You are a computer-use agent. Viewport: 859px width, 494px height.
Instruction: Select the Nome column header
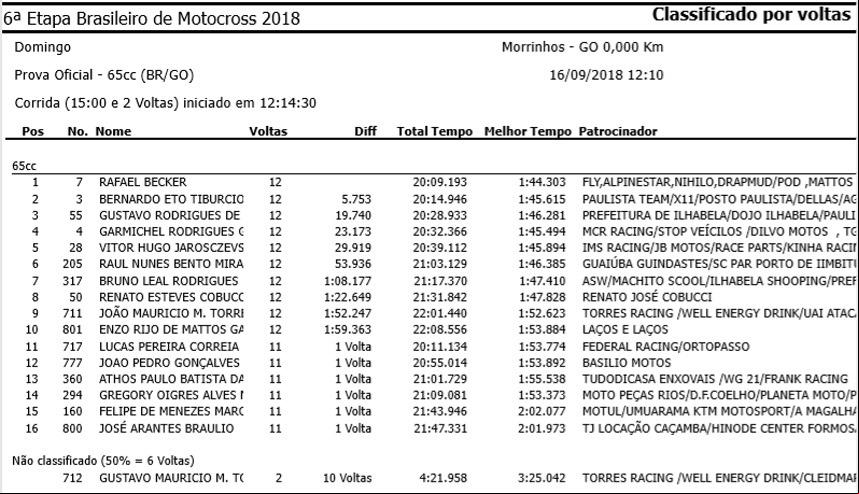click(113, 131)
